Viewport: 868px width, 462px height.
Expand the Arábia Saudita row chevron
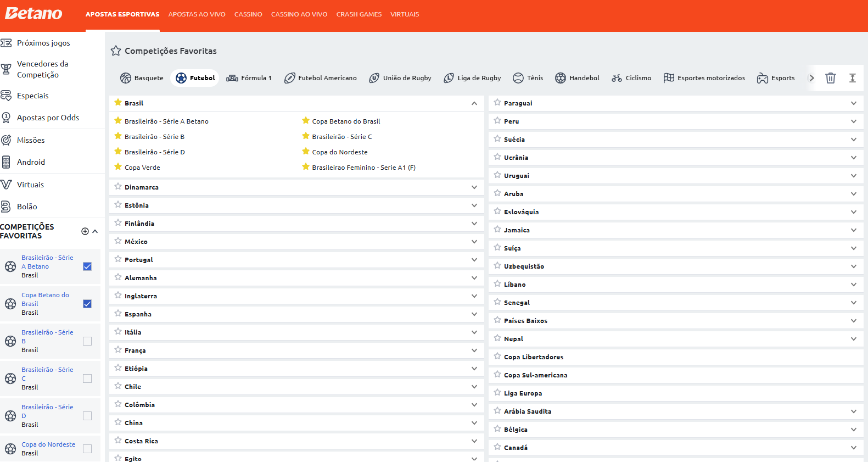854,411
